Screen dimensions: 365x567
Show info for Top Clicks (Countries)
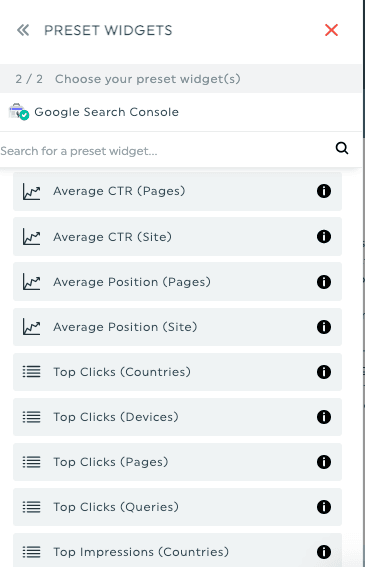click(324, 372)
